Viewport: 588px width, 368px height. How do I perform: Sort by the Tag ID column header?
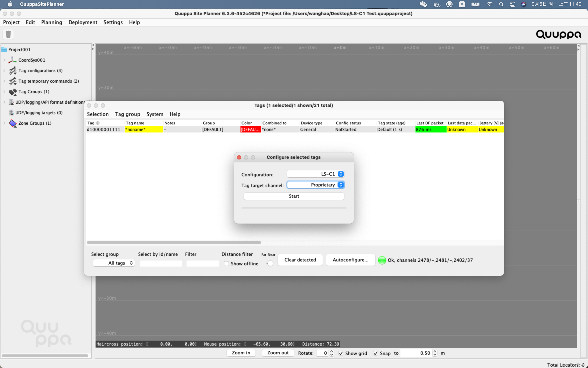click(x=105, y=123)
